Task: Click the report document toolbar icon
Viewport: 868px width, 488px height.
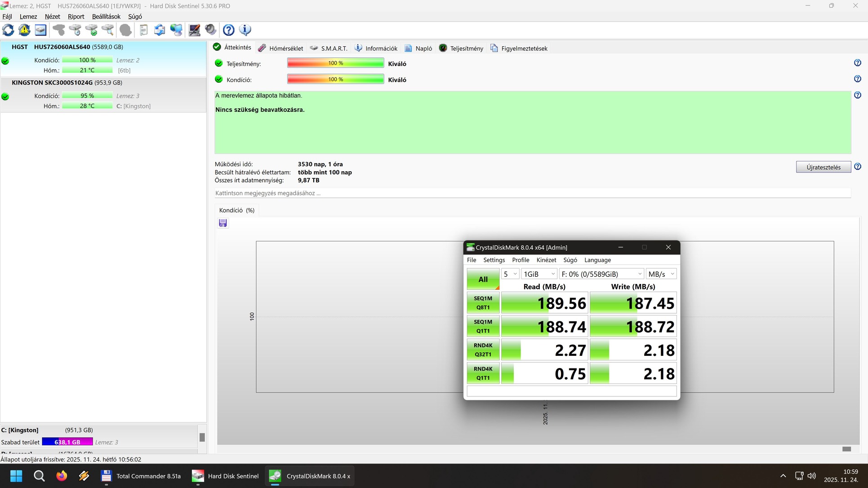Action: (143, 30)
